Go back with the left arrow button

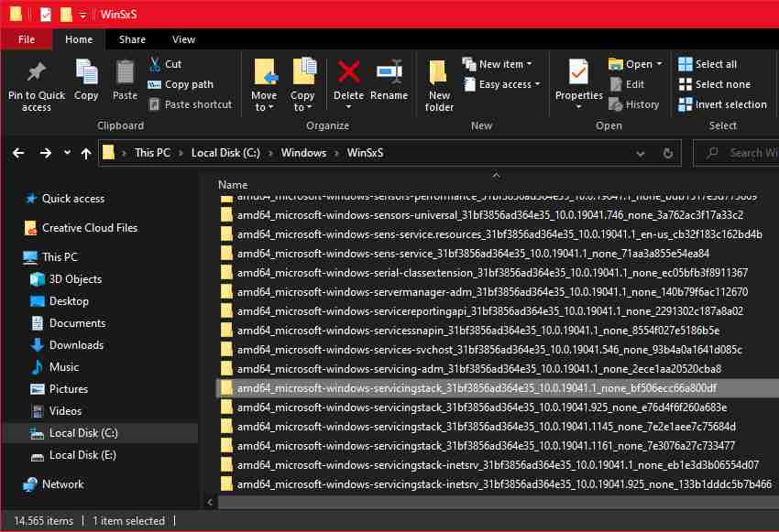click(x=18, y=153)
